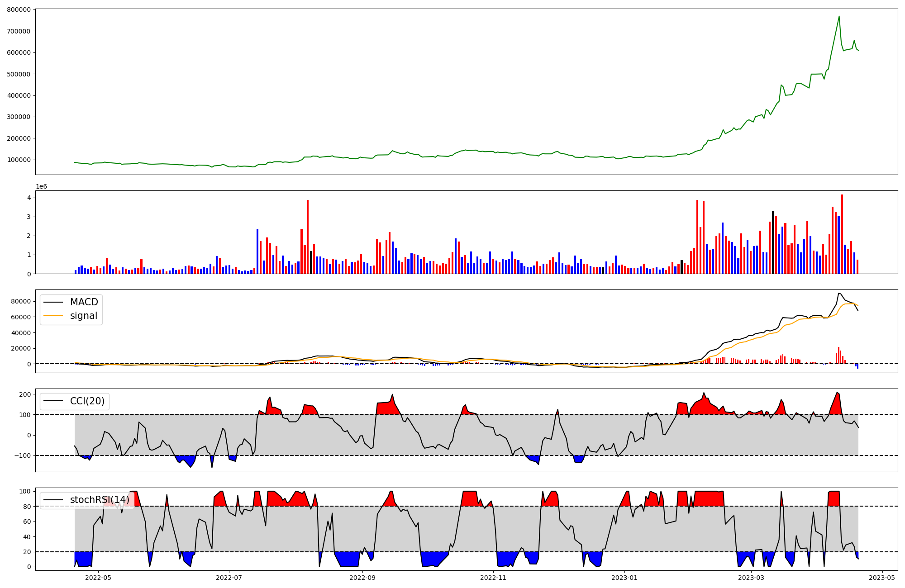Image resolution: width=905 pixels, height=588 pixels.
Task: Click the 400000 price axis tick
Action: tap(19, 95)
